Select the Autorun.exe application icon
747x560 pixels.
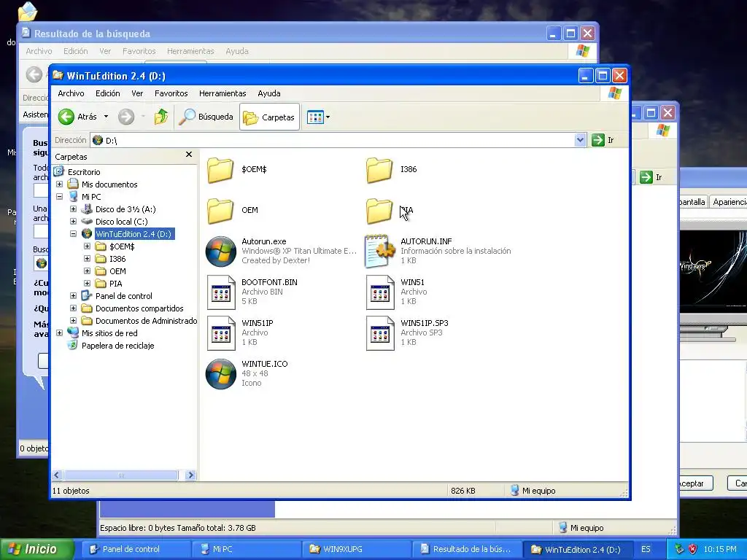click(221, 252)
